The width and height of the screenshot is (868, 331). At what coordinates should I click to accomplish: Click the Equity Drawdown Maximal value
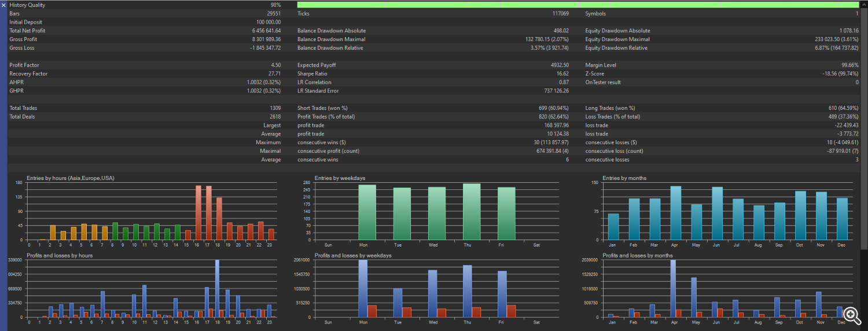tap(836, 39)
